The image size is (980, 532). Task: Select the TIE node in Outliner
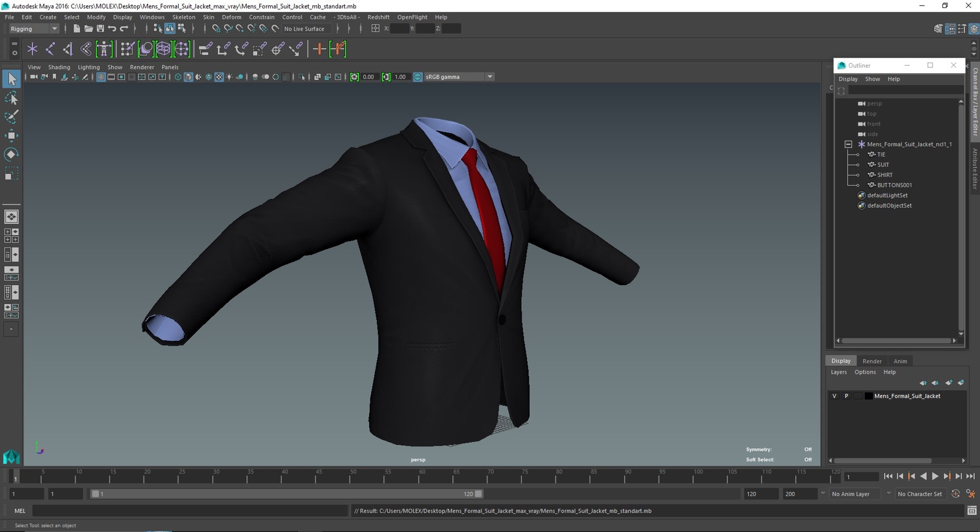[x=881, y=155]
